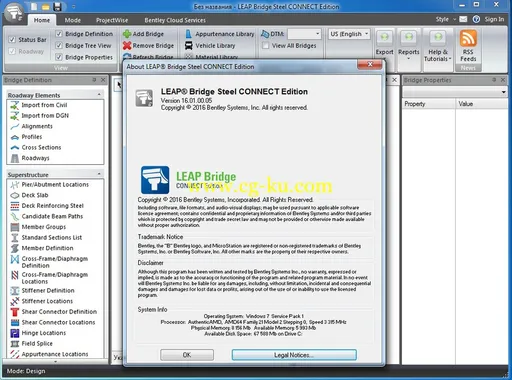Screen dimensions: 512x380
Task: Close the Bridge Properties panel
Action: tap(503, 80)
